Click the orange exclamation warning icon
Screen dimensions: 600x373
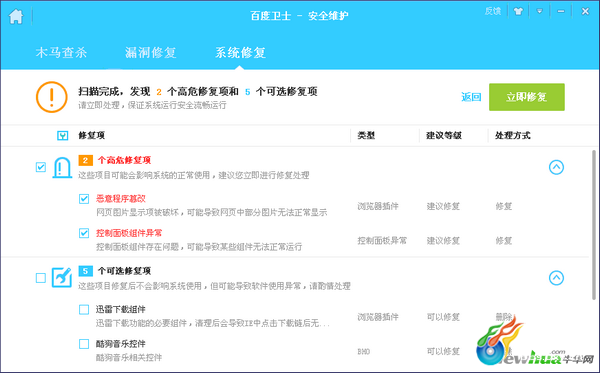tap(52, 97)
